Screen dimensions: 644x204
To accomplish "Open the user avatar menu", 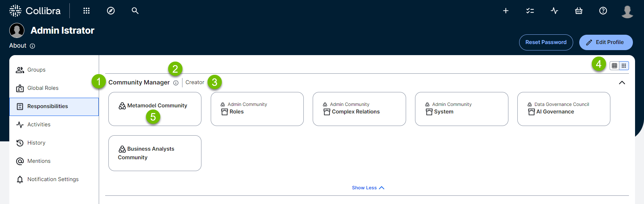I will pos(627,11).
